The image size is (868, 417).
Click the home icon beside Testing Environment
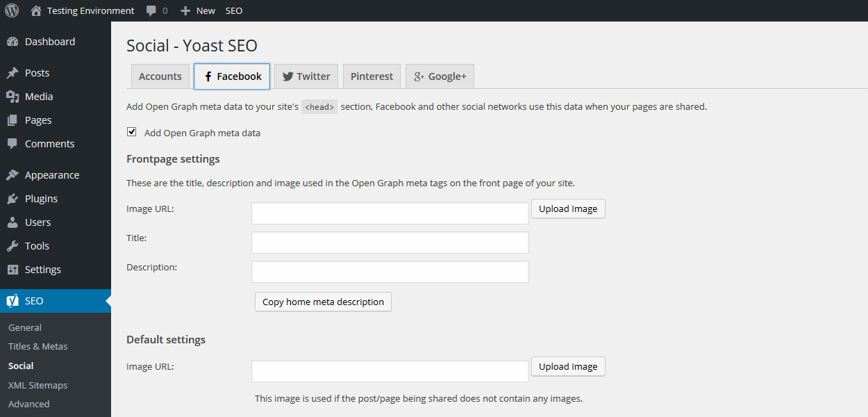(x=36, y=10)
